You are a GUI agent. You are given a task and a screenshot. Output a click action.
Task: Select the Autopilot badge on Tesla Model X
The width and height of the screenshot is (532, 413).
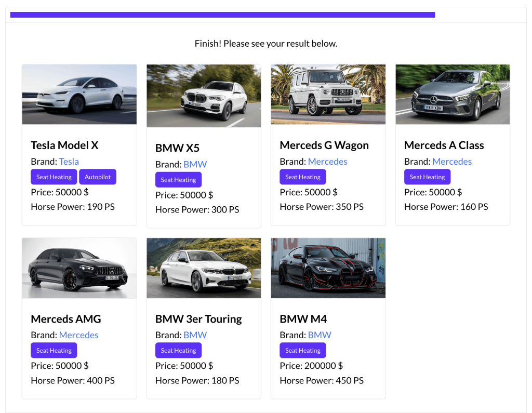click(x=98, y=177)
